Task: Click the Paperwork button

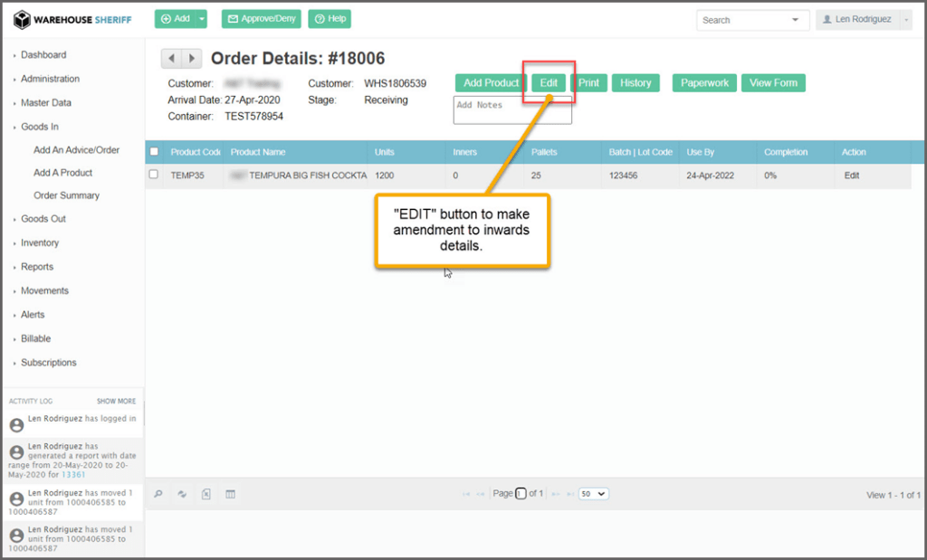Action: (704, 83)
